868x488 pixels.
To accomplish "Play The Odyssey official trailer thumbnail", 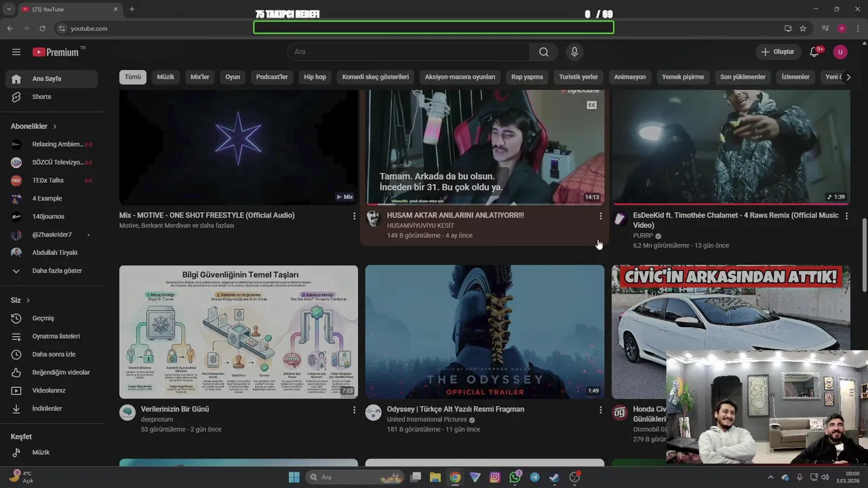I will (485, 332).
